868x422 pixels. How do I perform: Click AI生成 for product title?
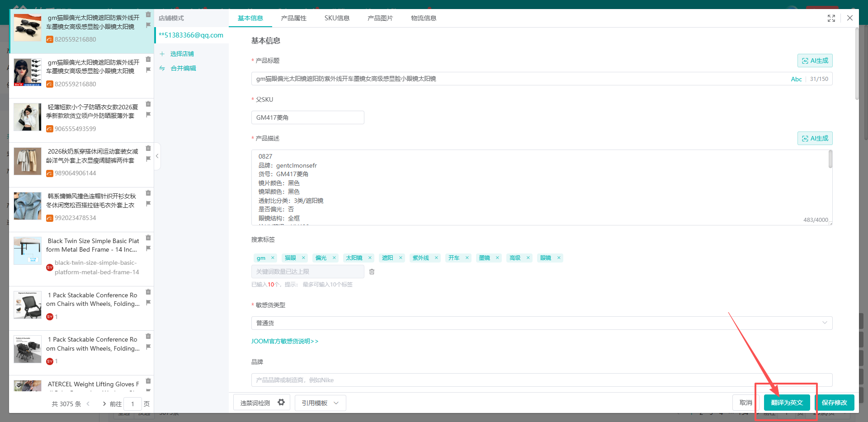815,61
